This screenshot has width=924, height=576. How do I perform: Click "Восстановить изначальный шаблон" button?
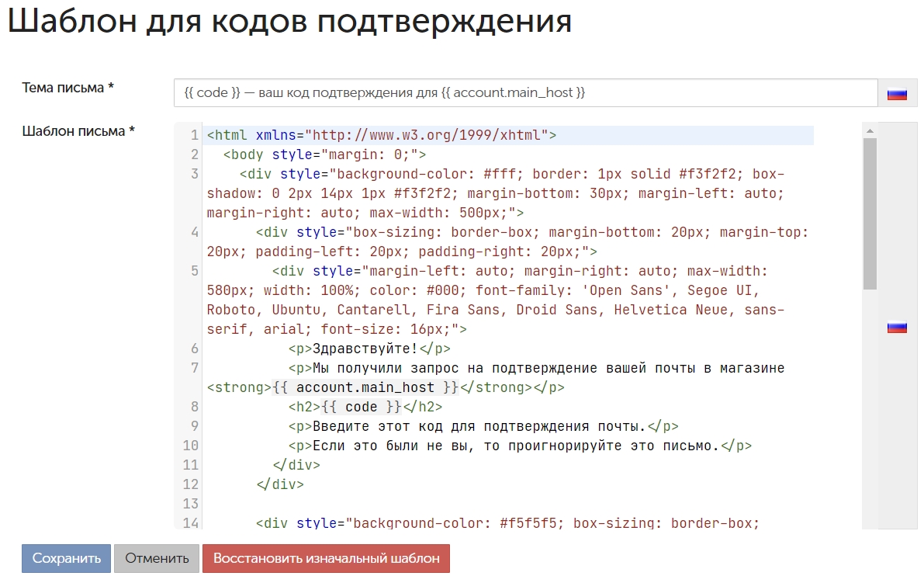click(x=326, y=558)
